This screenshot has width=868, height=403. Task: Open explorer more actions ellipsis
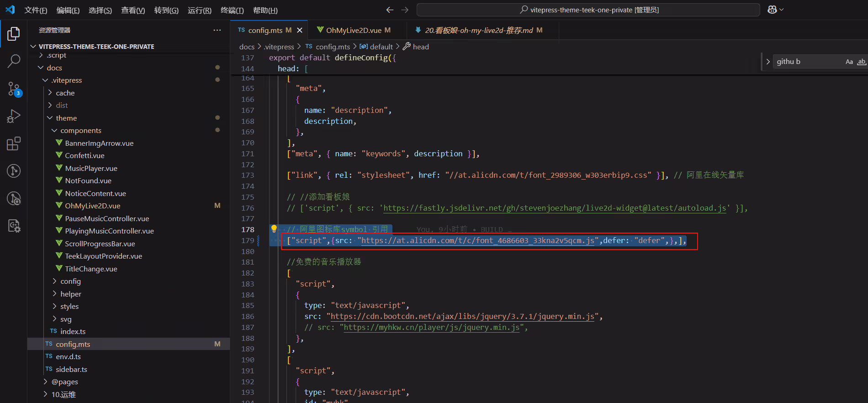point(217,30)
